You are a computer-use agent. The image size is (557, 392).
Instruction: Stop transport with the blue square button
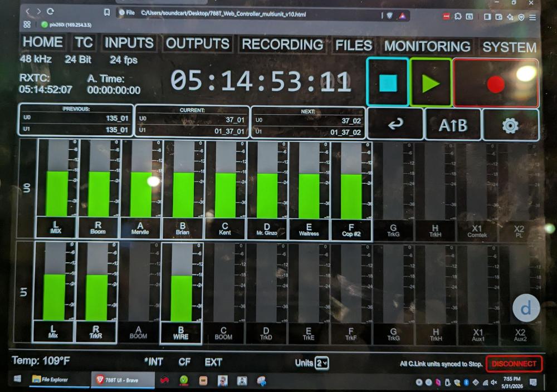pyautogui.click(x=388, y=82)
